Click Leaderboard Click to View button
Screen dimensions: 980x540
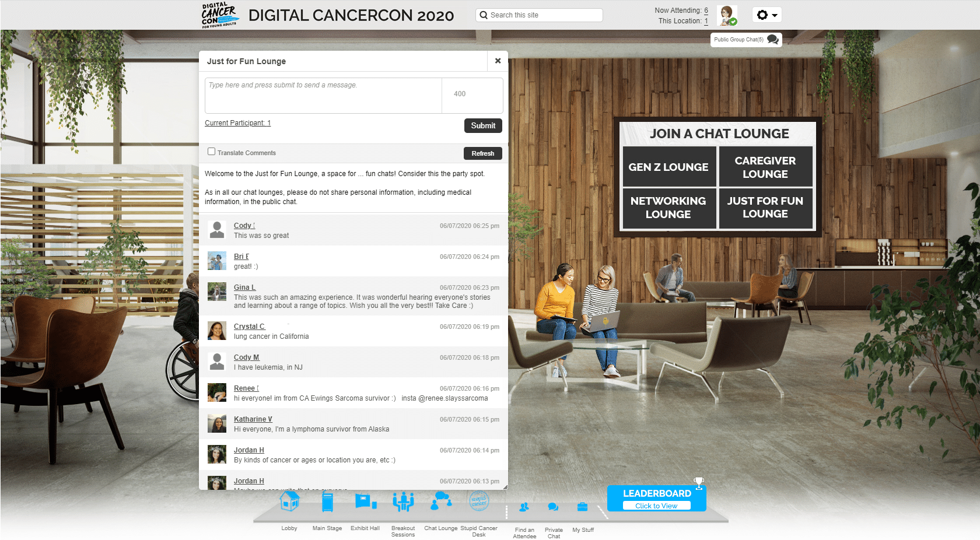[656, 506]
